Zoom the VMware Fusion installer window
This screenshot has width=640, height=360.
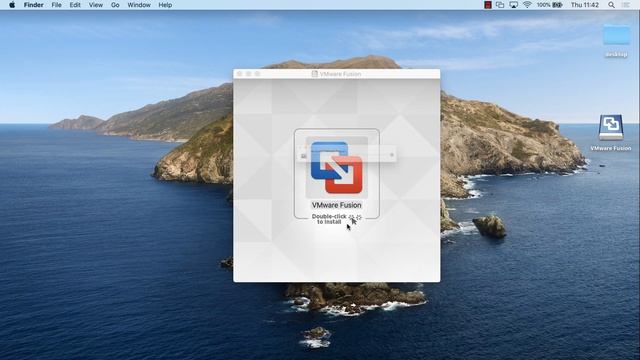[258, 74]
